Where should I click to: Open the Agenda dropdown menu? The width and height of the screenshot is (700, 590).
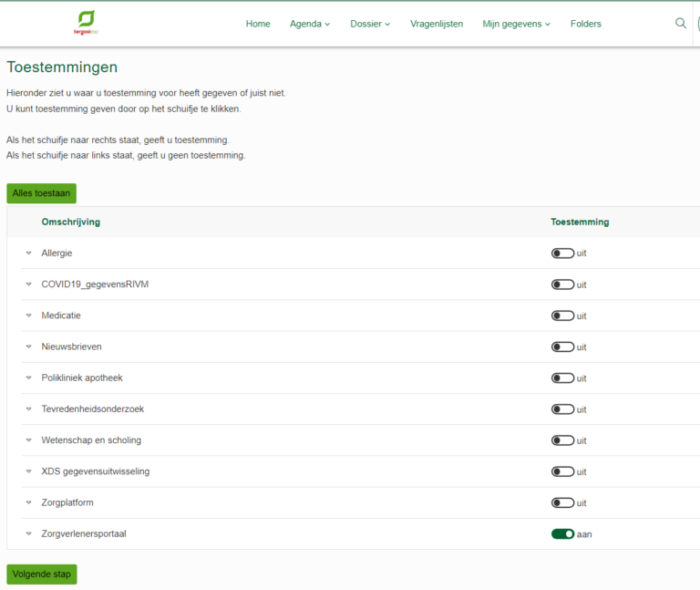tap(310, 24)
